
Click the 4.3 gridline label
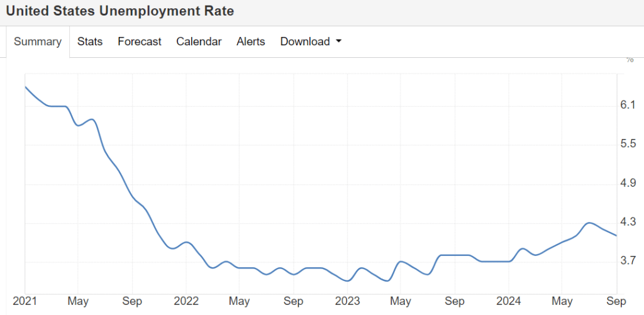[628, 222]
